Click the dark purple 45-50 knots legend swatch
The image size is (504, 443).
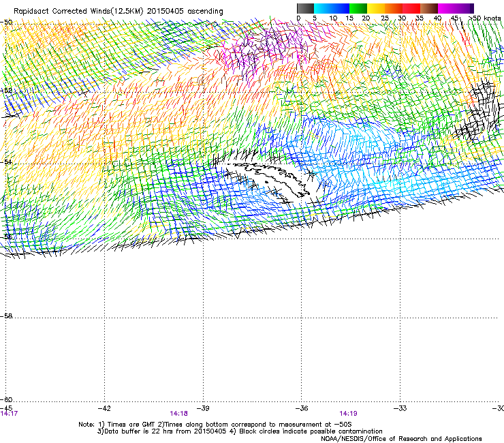point(464,8)
